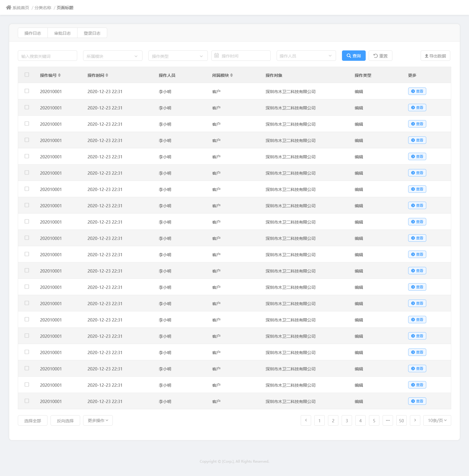Image resolution: width=469 pixels, height=476 pixels.
Task: Check the sixth row's checkbox
Action: click(x=27, y=173)
